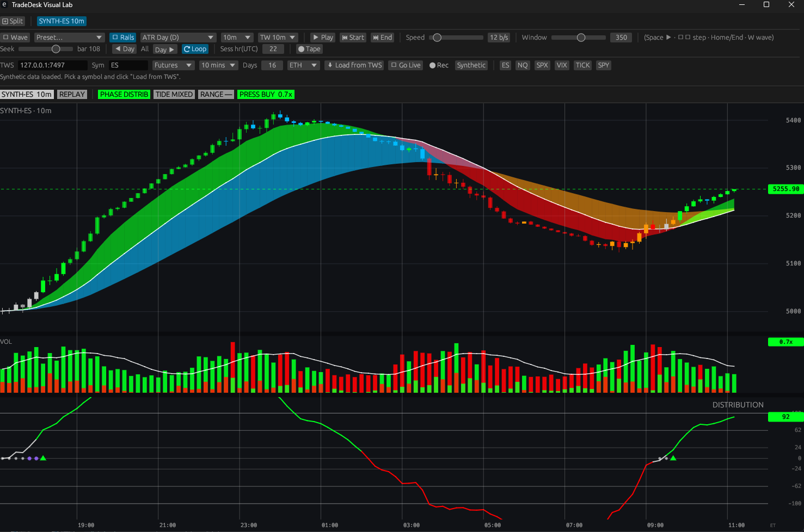This screenshot has height=532, width=804.
Task: Click the Synthetic data button
Action: (471, 65)
